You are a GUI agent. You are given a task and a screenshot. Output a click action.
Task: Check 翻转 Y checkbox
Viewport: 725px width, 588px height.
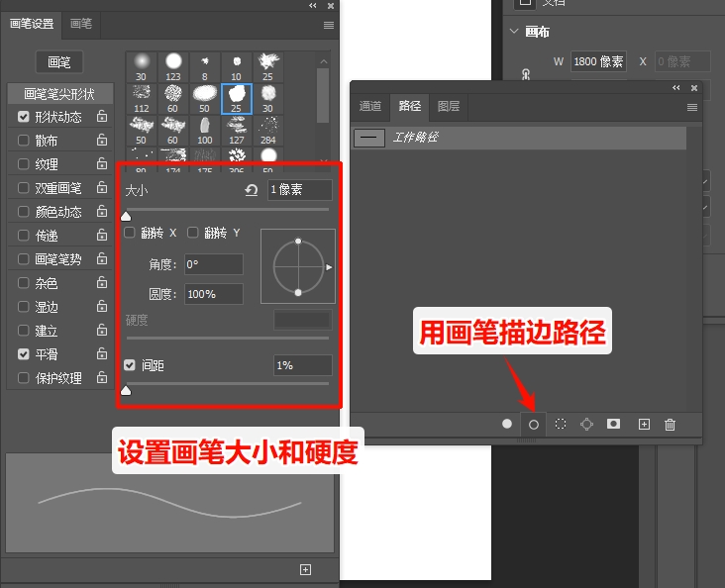click(193, 233)
